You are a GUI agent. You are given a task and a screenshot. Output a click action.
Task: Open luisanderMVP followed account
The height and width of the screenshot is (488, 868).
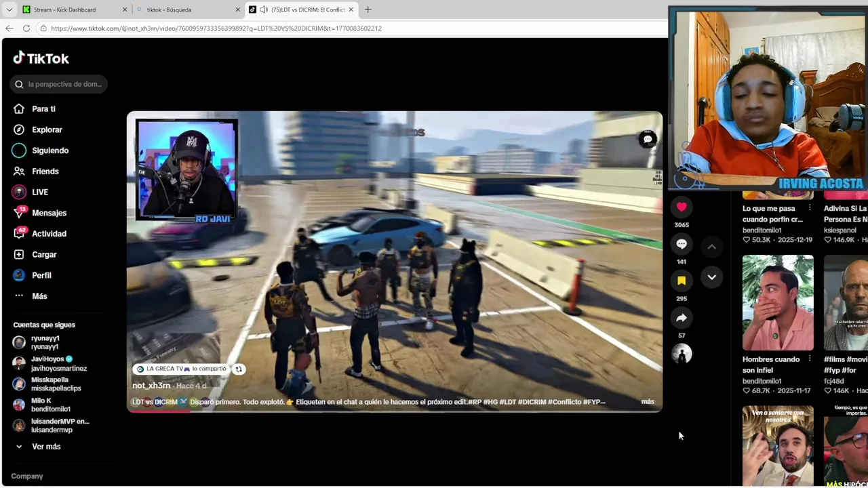tap(51, 426)
